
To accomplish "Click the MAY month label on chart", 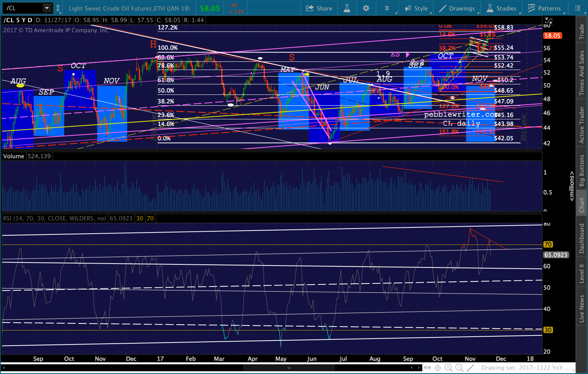I will (288, 70).
